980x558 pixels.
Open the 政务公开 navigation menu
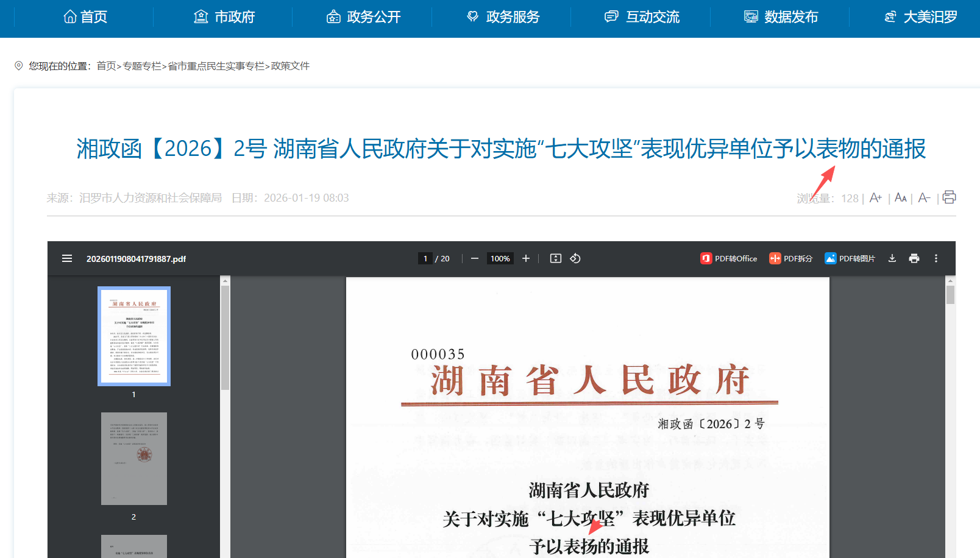coord(364,17)
